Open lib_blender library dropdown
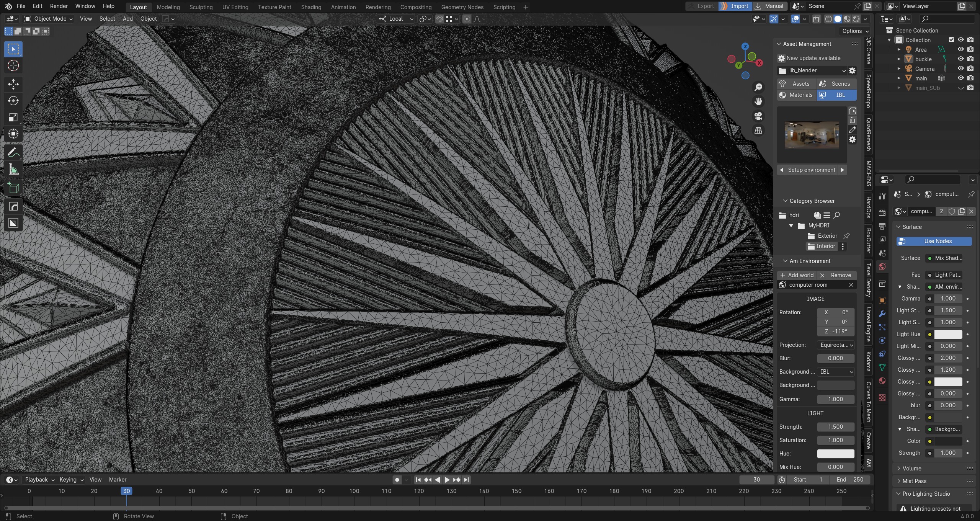The width and height of the screenshot is (980, 521). pyautogui.click(x=812, y=71)
